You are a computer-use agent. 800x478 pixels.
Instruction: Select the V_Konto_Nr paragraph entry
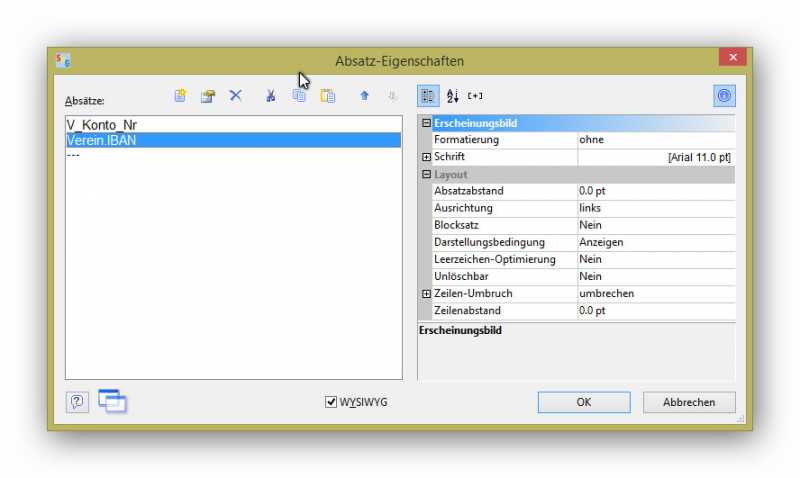[102, 125]
